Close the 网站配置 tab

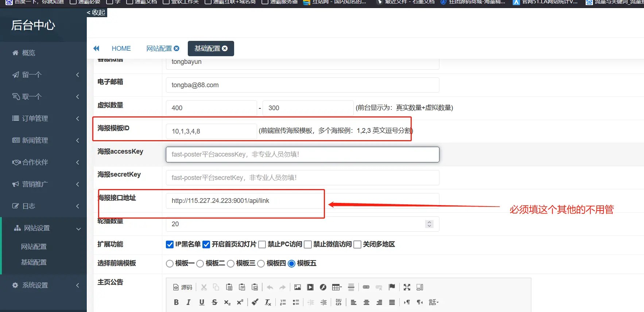176,49
